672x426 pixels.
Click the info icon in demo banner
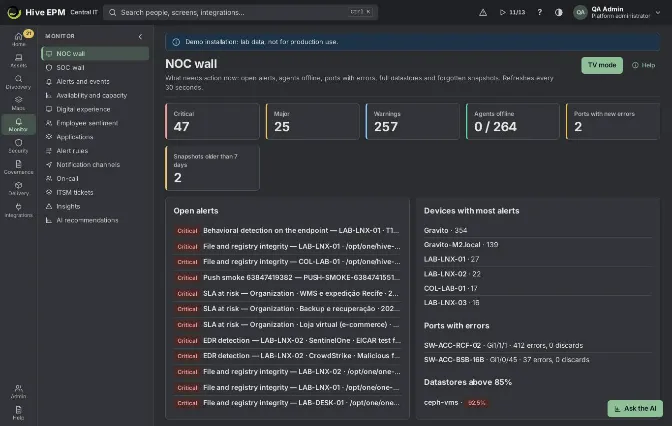click(x=176, y=42)
